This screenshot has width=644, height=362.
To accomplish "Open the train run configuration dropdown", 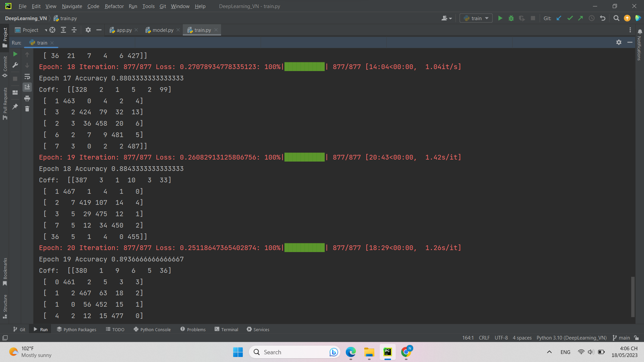I will click(x=476, y=18).
